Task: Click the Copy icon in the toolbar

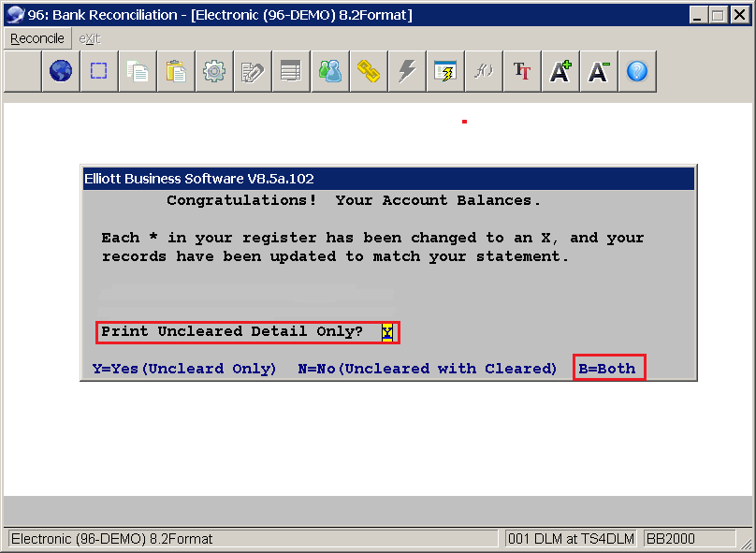Action: (138, 71)
